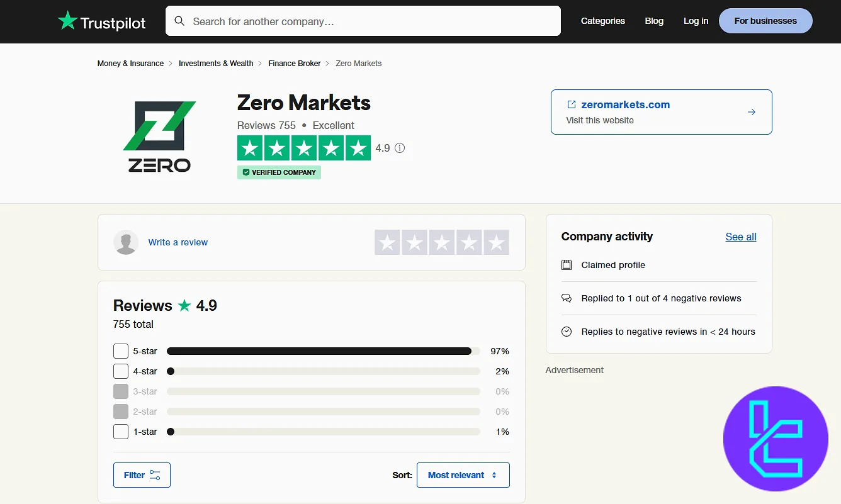This screenshot has width=841, height=504.
Task: Open the Categories menu
Action: (x=603, y=21)
